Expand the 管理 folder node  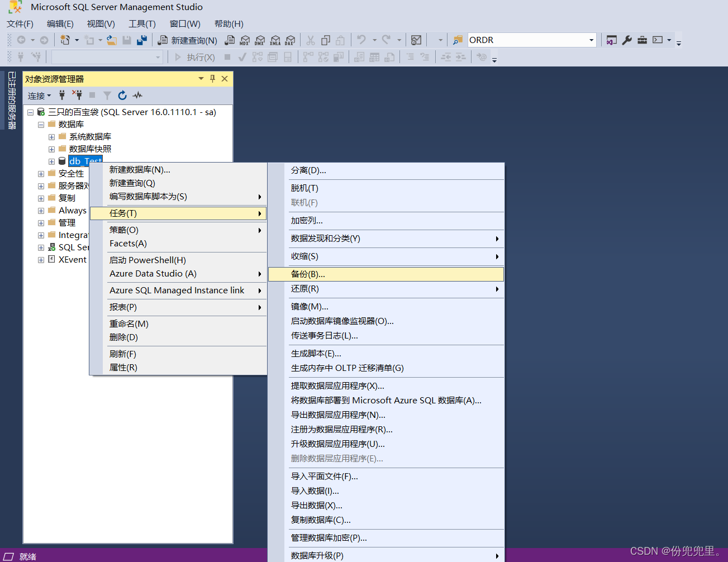click(41, 223)
